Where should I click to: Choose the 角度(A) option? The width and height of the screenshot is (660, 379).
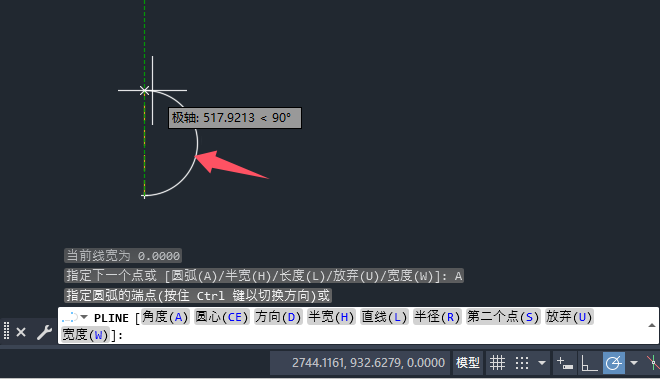click(x=165, y=317)
